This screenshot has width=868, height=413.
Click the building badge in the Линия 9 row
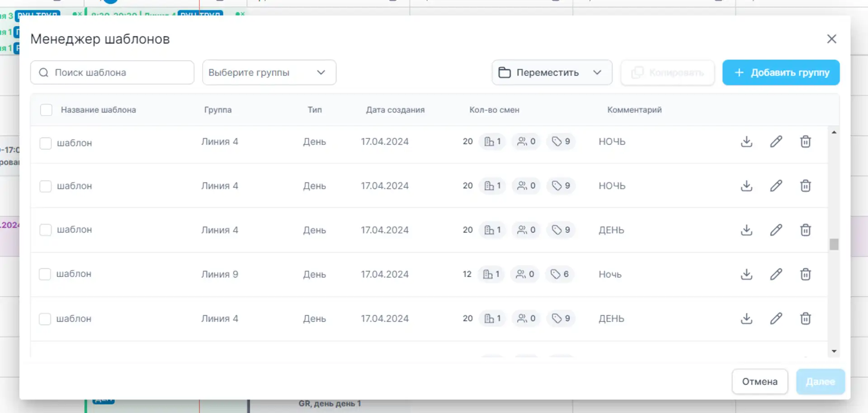tap(491, 274)
